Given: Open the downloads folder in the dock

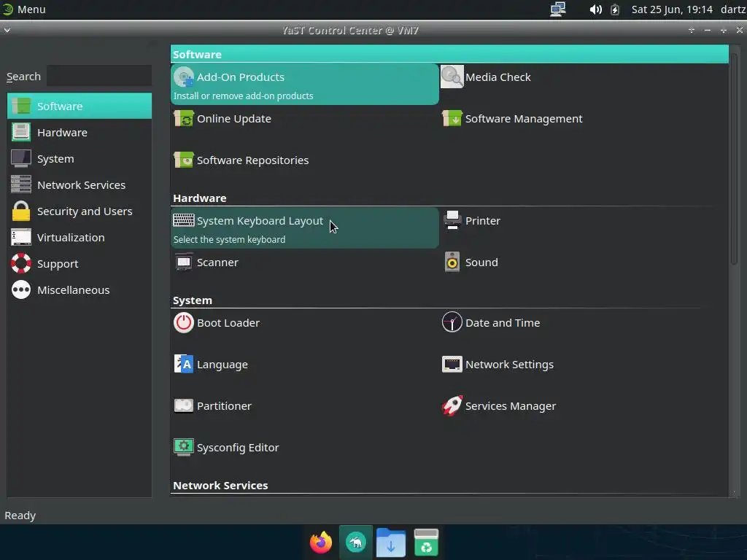Looking at the screenshot, I should [x=391, y=542].
